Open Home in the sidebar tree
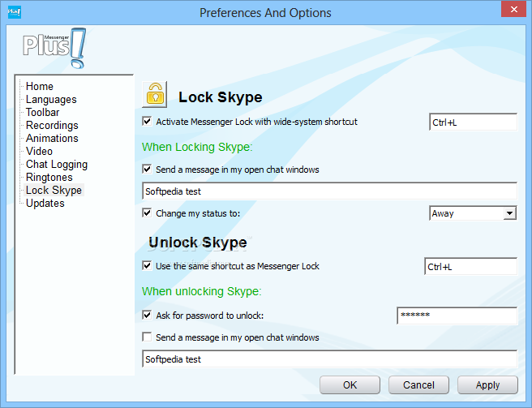 (x=40, y=86)
